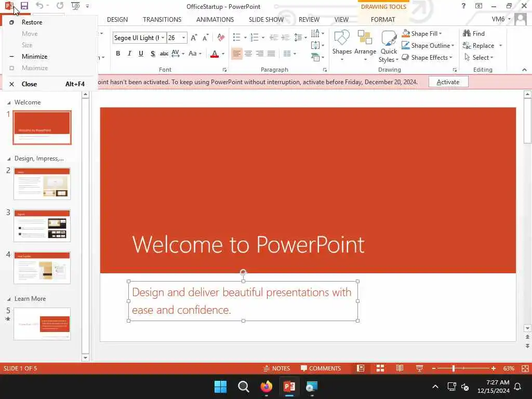Image resolution: width=532 pixels, height=399 pixels.
Task: Click the Save icon in quick access toolbar
Action: coord(24,6)
